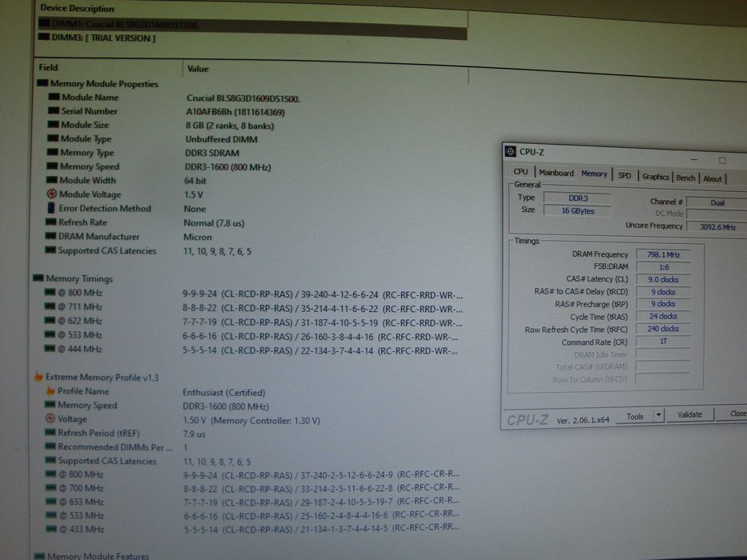747x560 pixels.
Task: Open the About tab in CPU-Z
Action: pos(713,178)
